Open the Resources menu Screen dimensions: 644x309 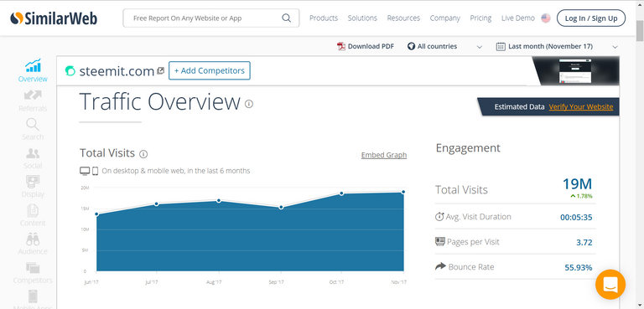pos(403,18)
